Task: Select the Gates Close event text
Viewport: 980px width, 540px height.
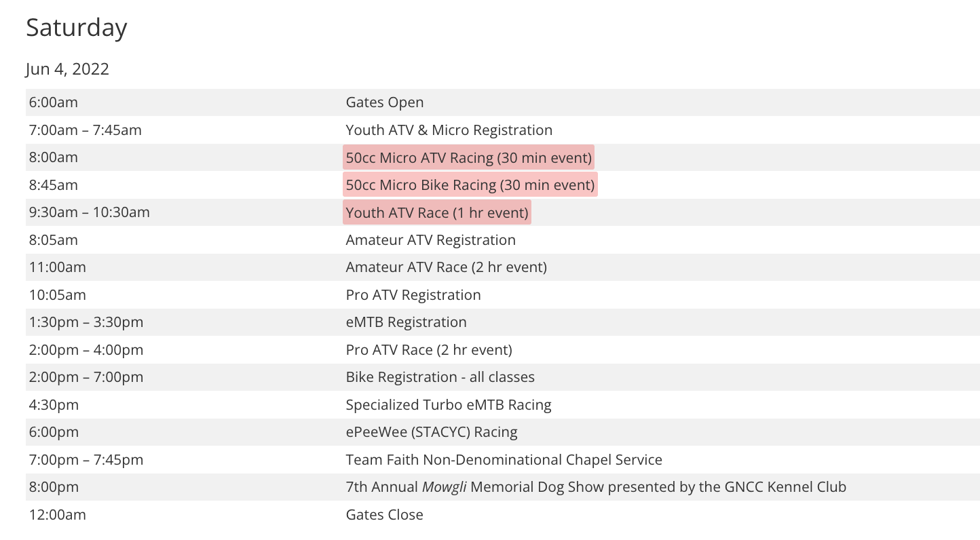Action: pos(384,515)
